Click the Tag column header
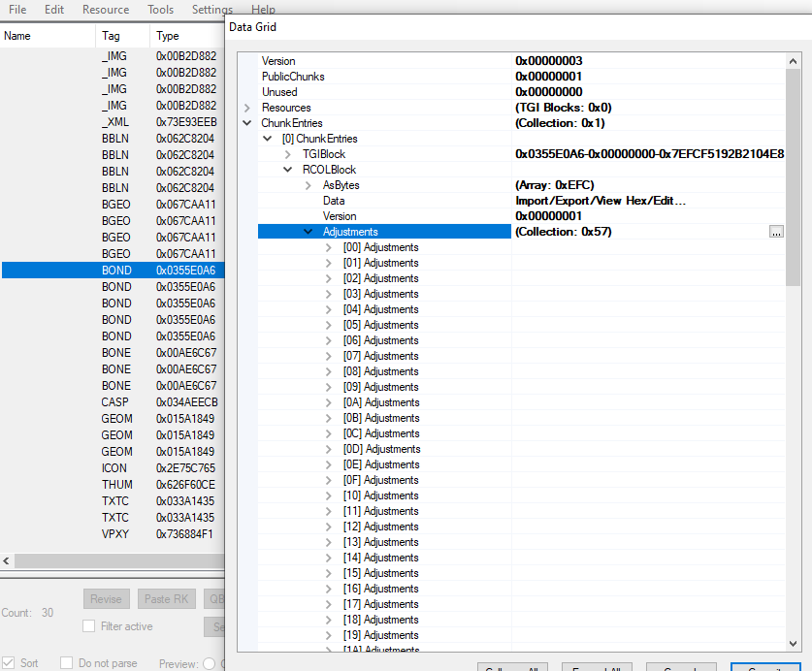This screenshot has width=812, height=671. [123, 36]
